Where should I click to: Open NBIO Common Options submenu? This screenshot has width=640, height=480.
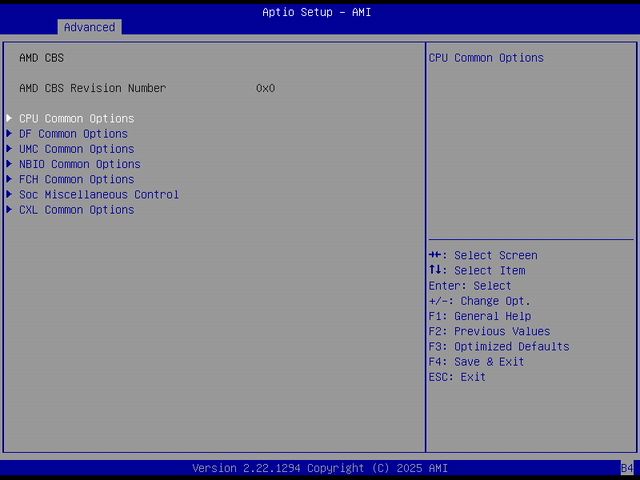point(80,164)
